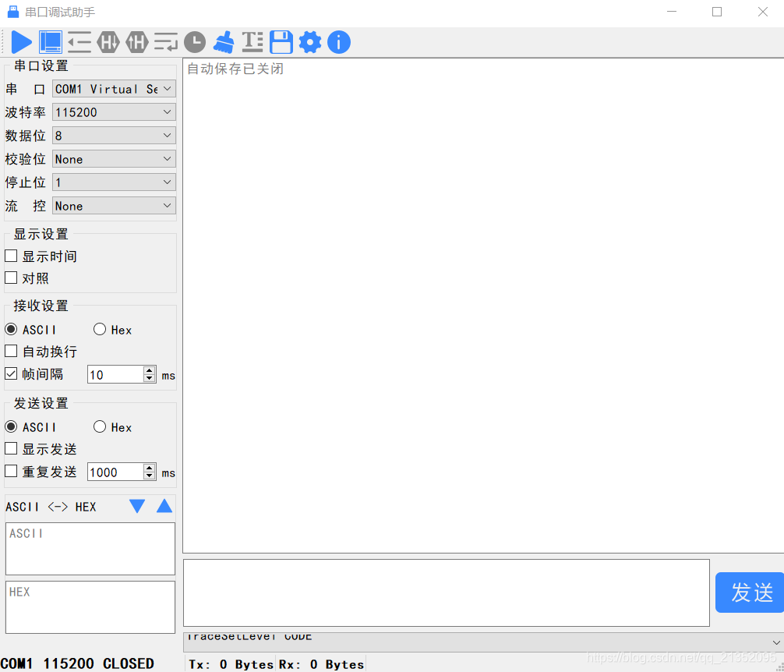Viewport: 784px width, 672px height.
Task: Minimize the 串口调试助手 window
Action: pos(672,12)
